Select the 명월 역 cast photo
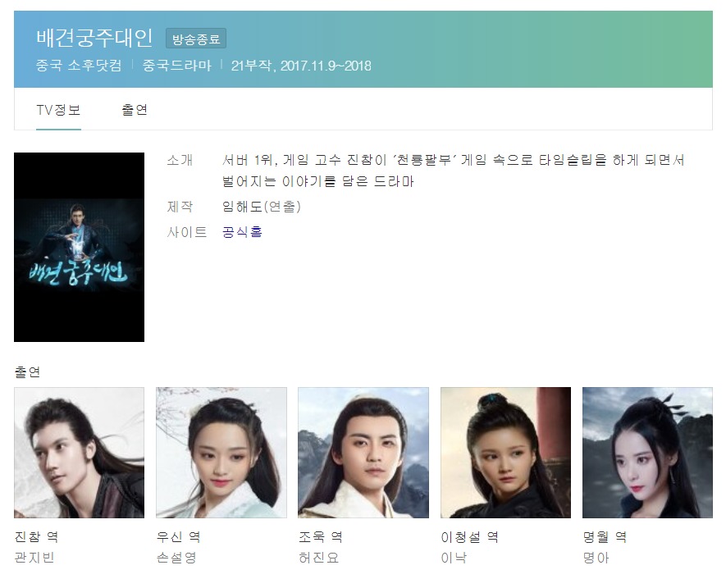The height and width of the screenshot is (588, 726). pyautogui.click(x=647, y=453)
